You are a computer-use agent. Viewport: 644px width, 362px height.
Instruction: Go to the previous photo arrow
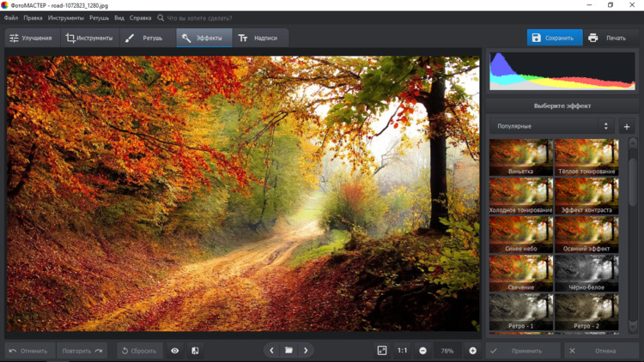pos(271,351)
